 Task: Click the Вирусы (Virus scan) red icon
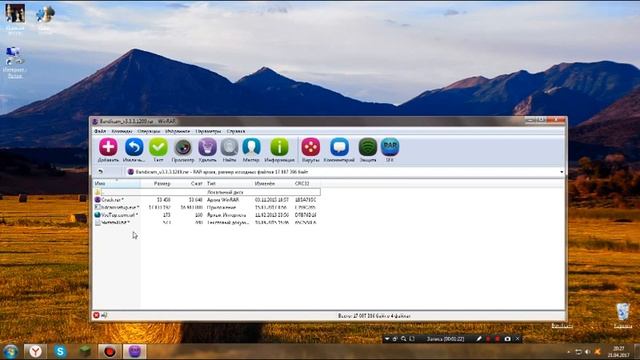(311, 147)
